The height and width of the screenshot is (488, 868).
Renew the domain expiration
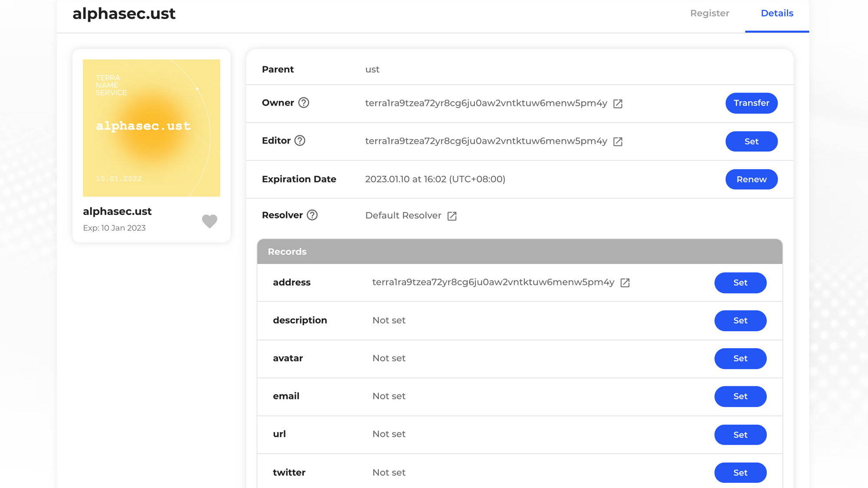pyautogui.click(x=752, y=179)
